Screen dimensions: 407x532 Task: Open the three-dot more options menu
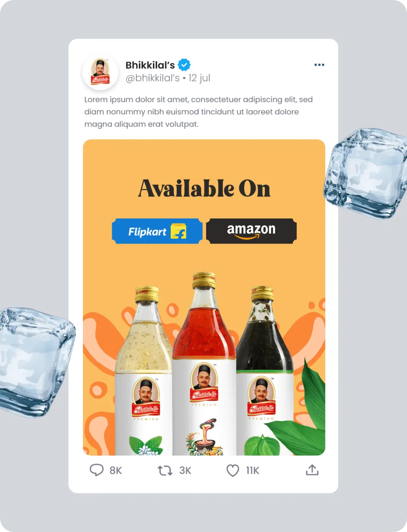pos(320,65)
